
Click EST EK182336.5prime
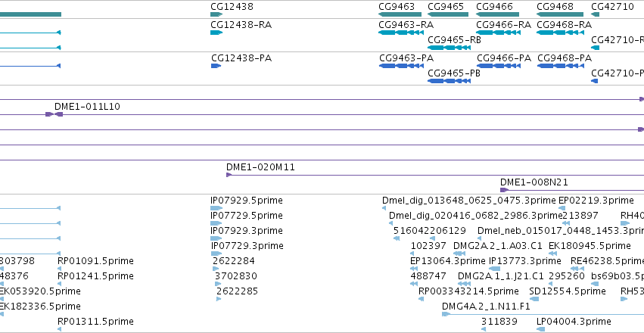pos(40,307)
